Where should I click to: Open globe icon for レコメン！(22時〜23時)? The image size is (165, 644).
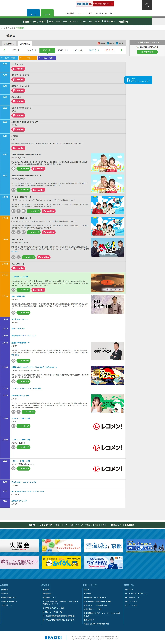[14, 426]
